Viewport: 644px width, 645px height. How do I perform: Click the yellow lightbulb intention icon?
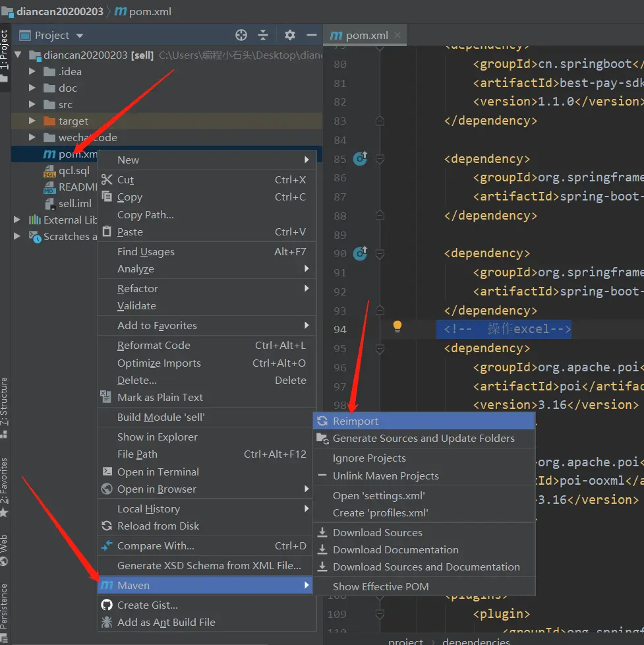click(397, 326)
